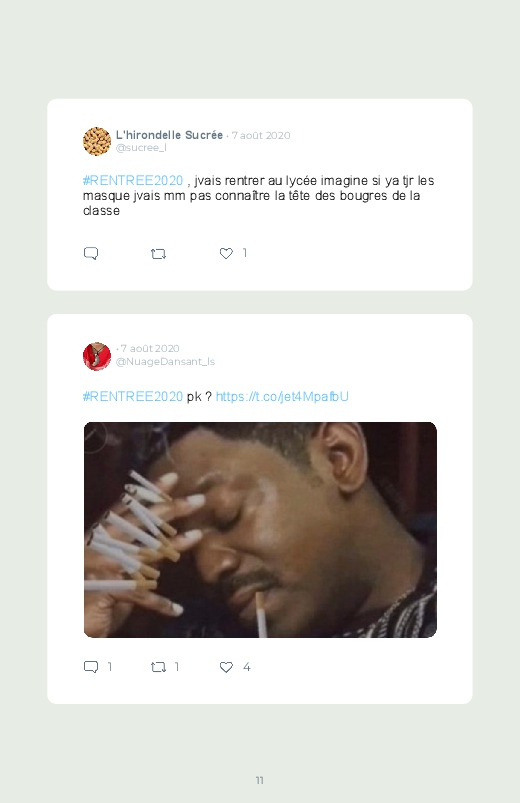Click #RENTREE2020 hashtag in first tweet

(x=133, y=181)
